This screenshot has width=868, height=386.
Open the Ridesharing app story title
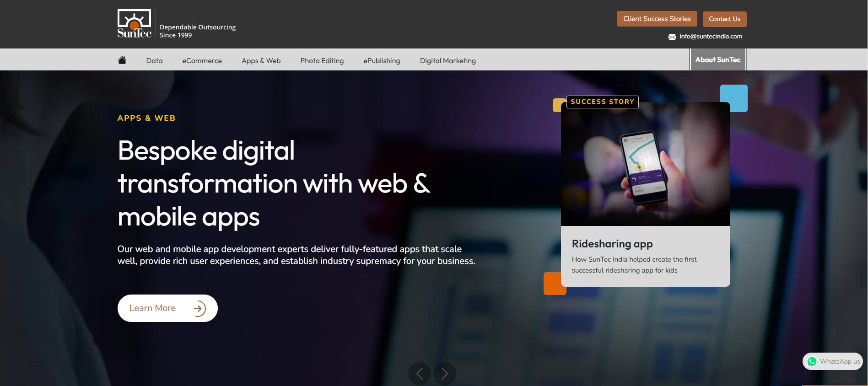tap(612, 244)
